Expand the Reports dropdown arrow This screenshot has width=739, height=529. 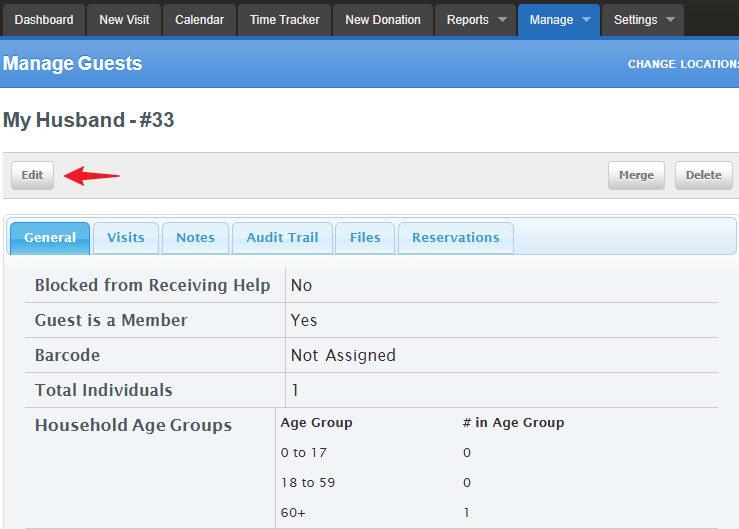click(502, 20)
